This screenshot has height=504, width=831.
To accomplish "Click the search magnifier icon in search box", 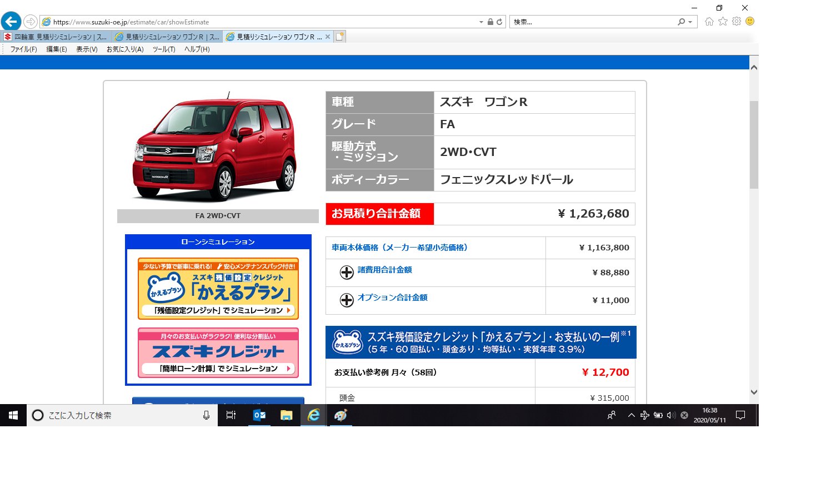I will point(682,22).
